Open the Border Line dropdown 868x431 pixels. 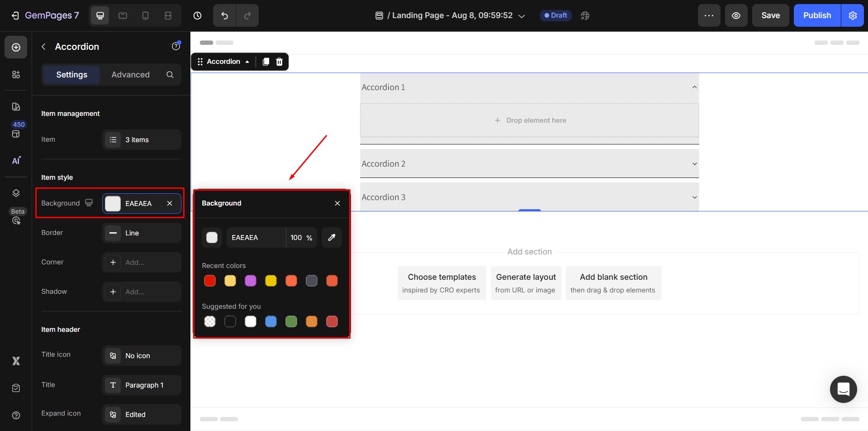pyautogui.click(x=142, y=233)
